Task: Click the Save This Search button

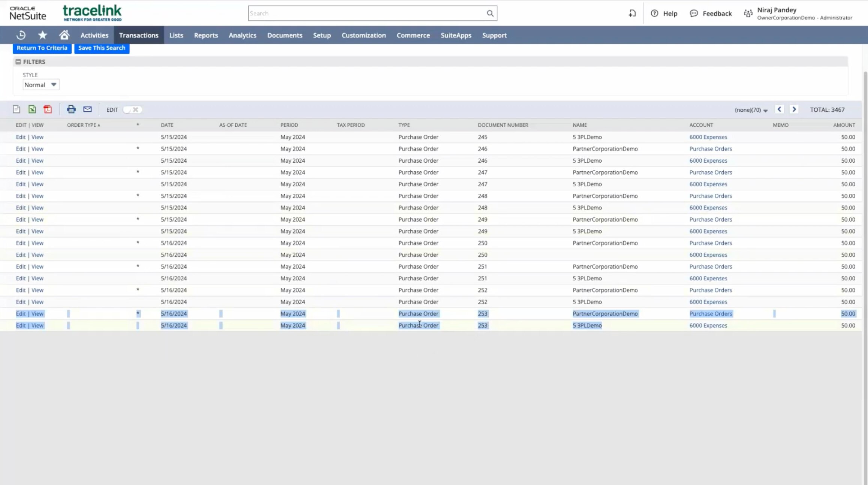Action: (102, 48)
